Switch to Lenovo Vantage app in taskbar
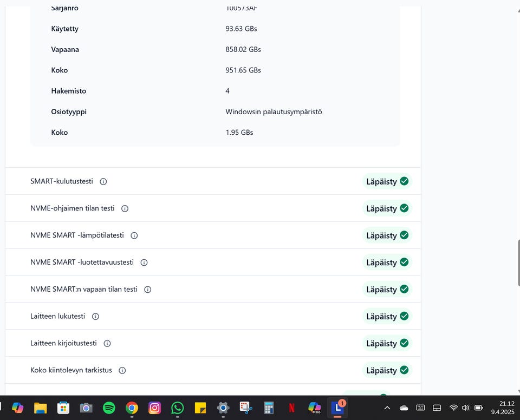Viewport: 520px width, 420px height. (x=337, y=408)
